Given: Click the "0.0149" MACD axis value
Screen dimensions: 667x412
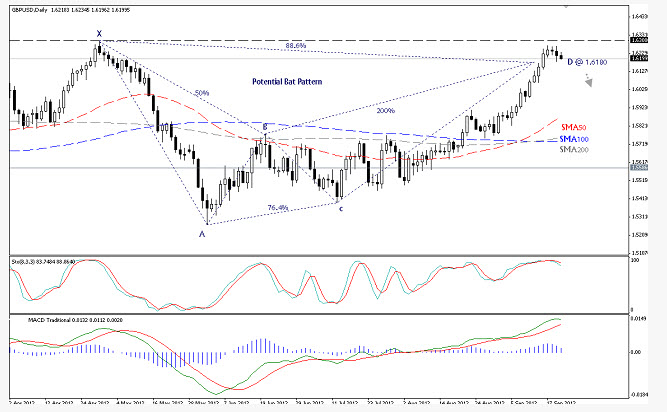Looking at the screenshot, I should pos(638,318).
